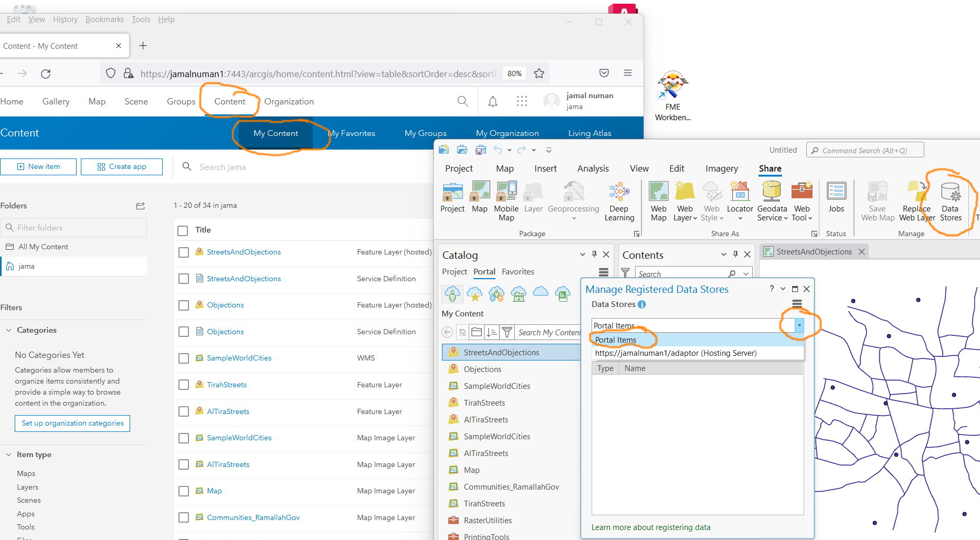Select the My Content portal icon in Catalog
Screen dimensions: 980x540
pyautogui.click(x=452, y=294)
